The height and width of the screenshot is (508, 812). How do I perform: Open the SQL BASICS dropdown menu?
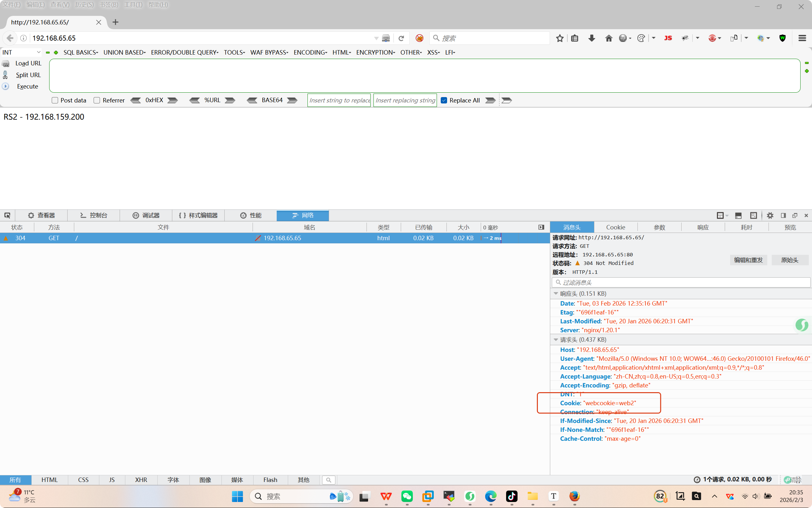(x=81, y=52)
